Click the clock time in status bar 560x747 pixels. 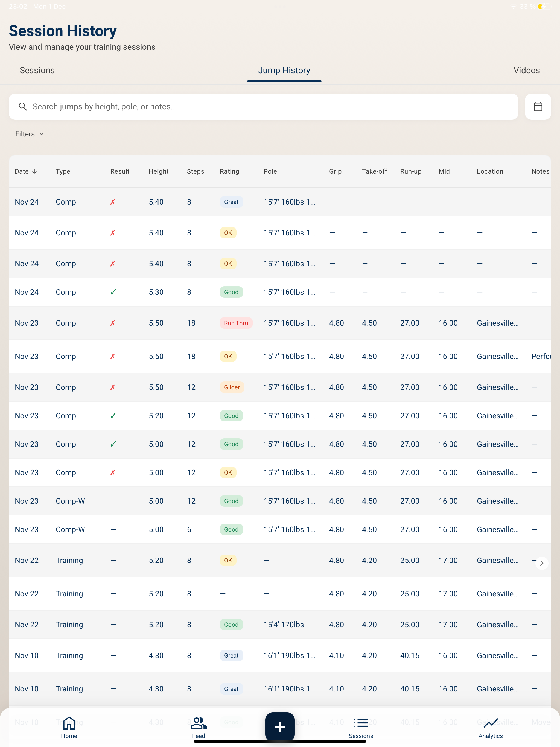pyautogui.click(x=18, y=6)
